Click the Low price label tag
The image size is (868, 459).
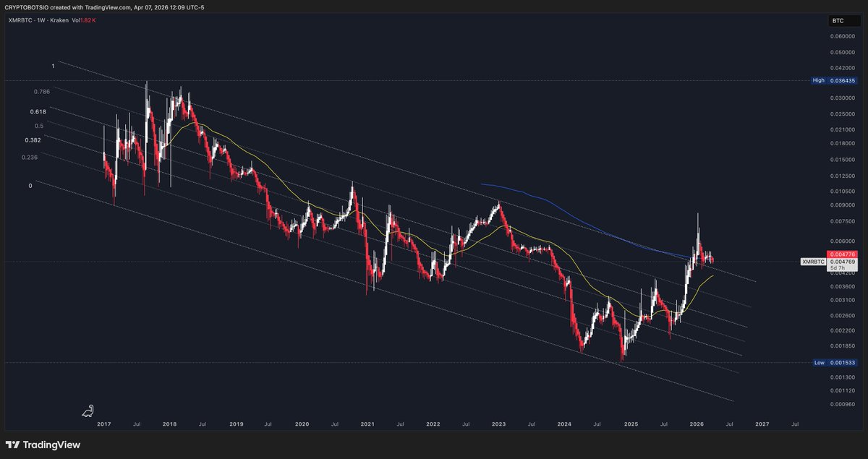[x=819, y=362]
